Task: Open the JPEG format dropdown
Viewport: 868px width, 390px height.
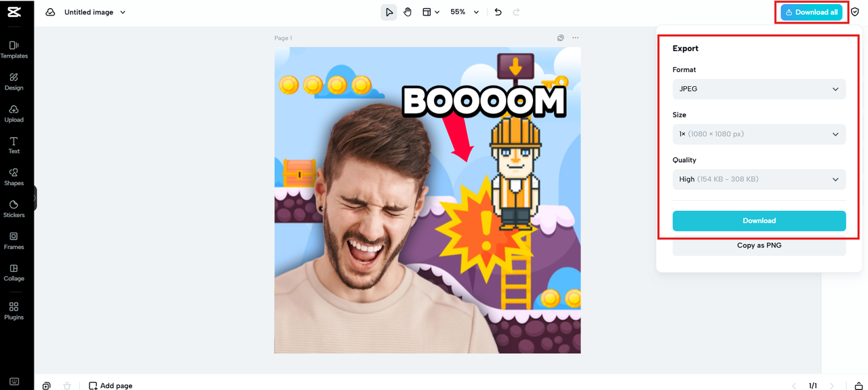Action: tap(759, 89)
